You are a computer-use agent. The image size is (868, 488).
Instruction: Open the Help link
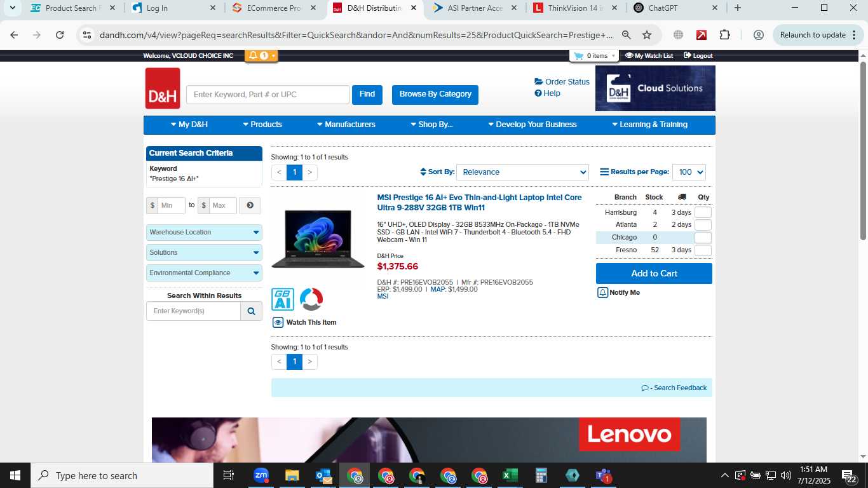point(548,93)
